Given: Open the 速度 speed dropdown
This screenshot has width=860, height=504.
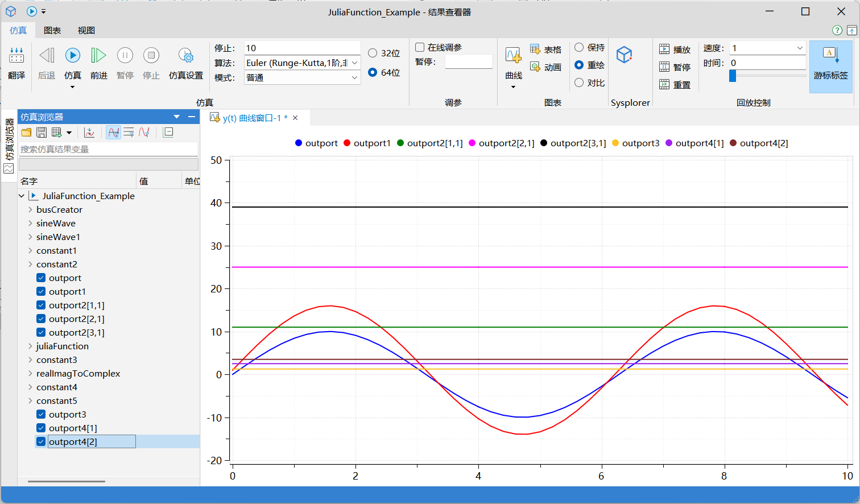Looking at the screenshot, I should pos(799,48).
